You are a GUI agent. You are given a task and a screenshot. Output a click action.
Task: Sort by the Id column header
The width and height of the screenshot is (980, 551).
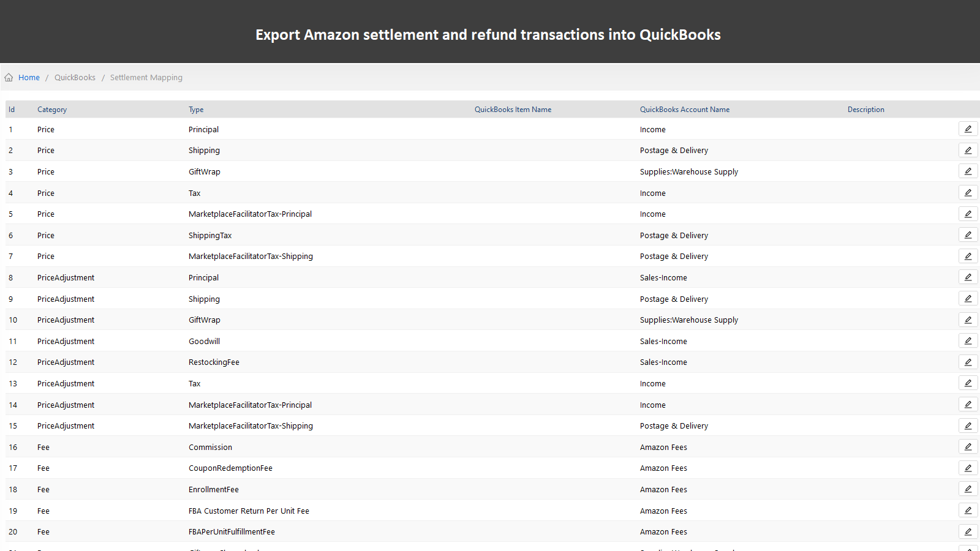point(12,110)
